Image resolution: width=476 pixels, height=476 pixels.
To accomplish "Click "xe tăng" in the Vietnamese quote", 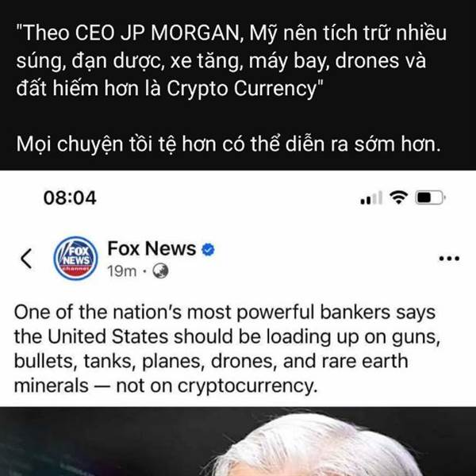I will pos(206,61).
